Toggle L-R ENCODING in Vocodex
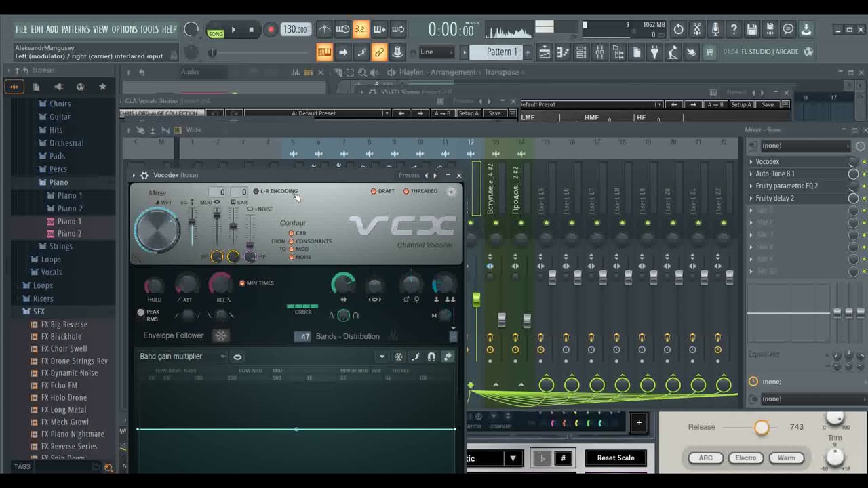868x488 pixels. point(276,191)
